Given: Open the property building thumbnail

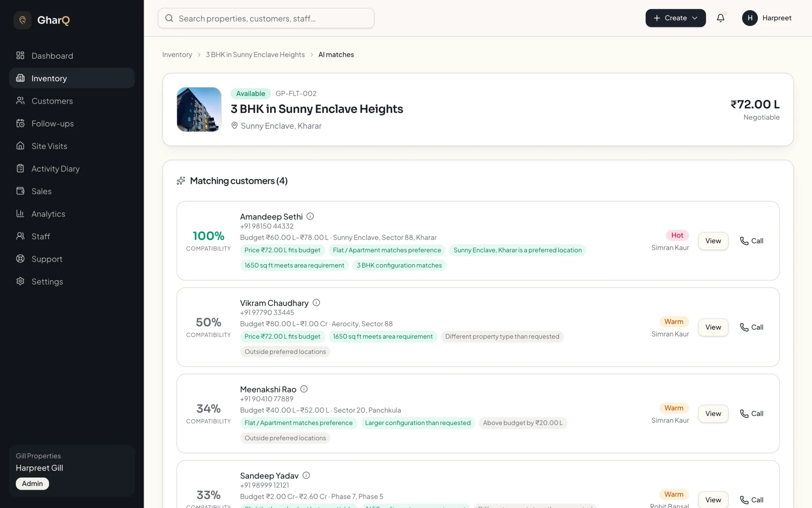Looking at the screenshot, I should click(199, 109).
